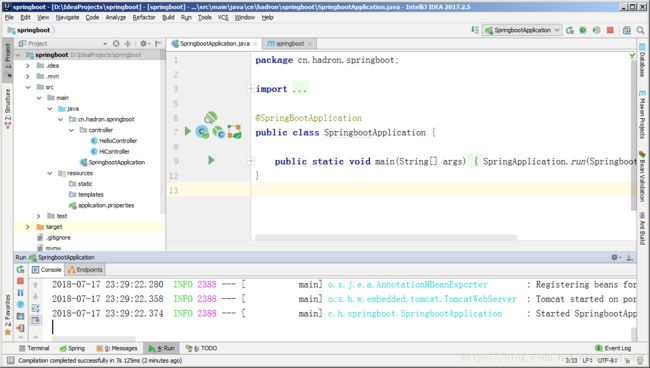Image resolution: width=650 pixels, height=368 pixels.
Task: Click the Debug bug icon in toolbar
Action: tap(583, 30)
